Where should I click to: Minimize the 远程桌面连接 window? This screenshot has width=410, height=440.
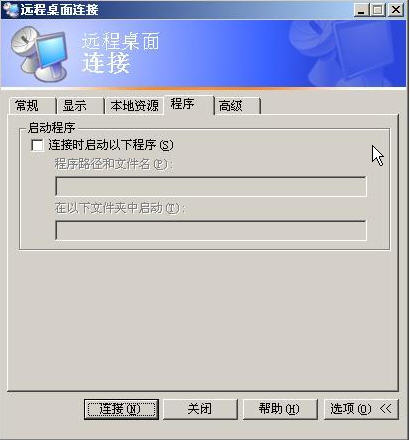(361, 10)
